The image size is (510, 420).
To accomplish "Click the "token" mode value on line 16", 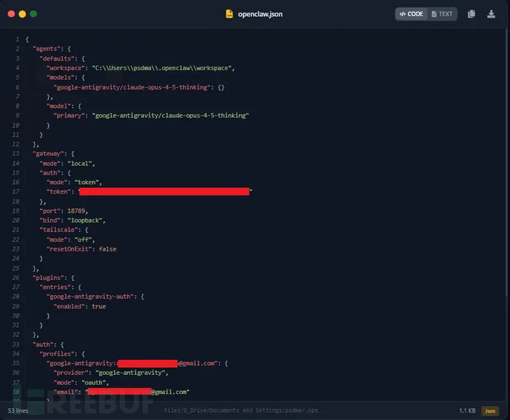I will point(86,182).
